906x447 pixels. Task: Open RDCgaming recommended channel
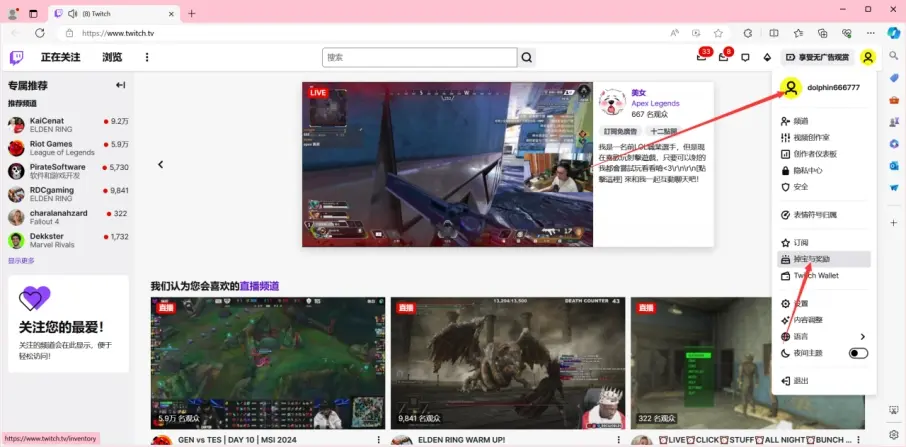point(68,194)
